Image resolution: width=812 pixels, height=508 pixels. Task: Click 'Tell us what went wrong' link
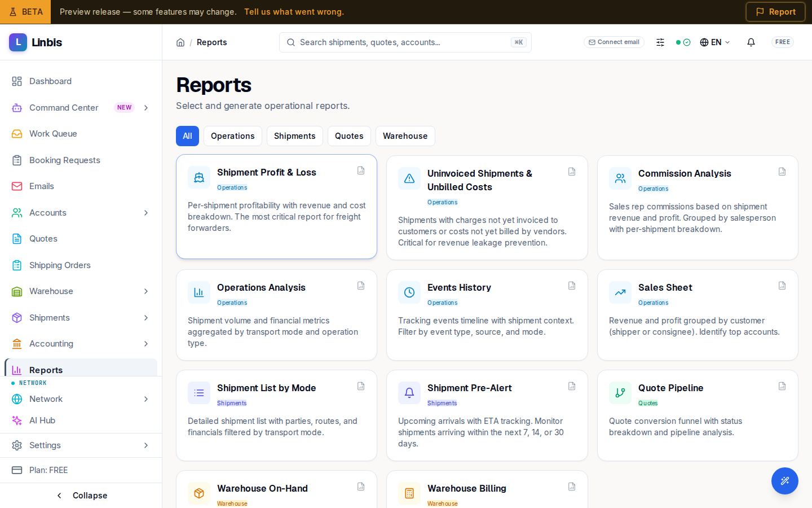pyautogui.click(x=294, y=12)
